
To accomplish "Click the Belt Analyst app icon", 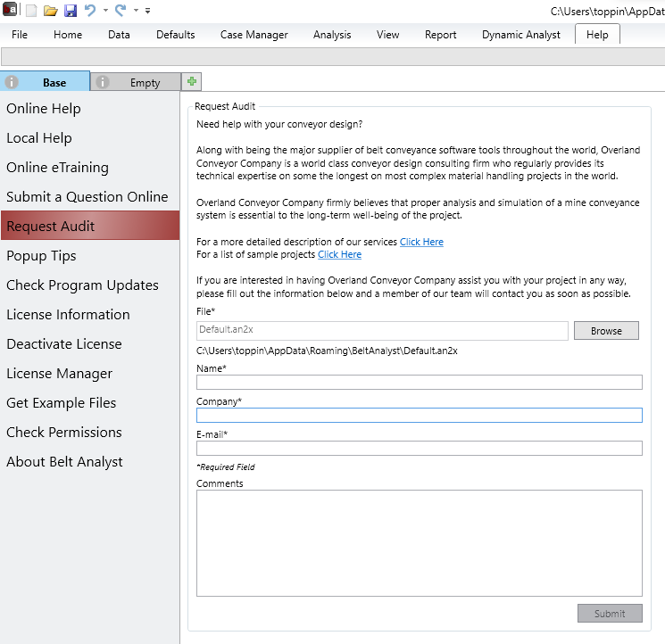I will pos(9,9).
